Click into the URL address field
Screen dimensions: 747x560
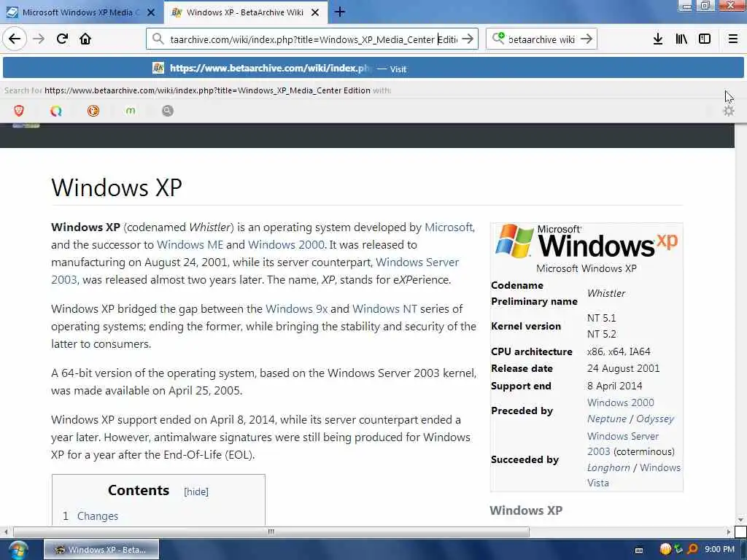(x=312, y=39)
